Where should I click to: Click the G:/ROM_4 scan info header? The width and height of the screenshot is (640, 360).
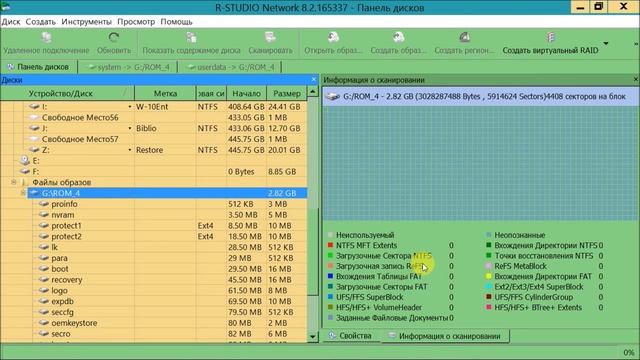coord(480,97)
